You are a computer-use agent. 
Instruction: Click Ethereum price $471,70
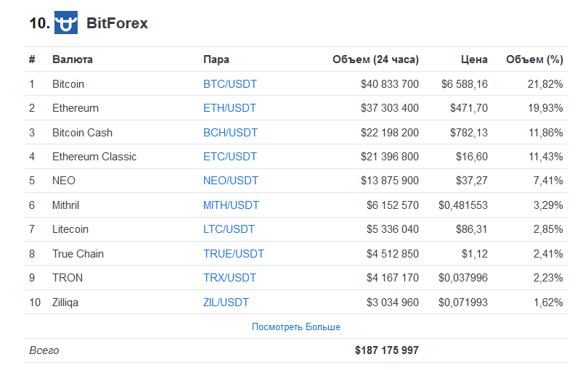tap(469, 108)
